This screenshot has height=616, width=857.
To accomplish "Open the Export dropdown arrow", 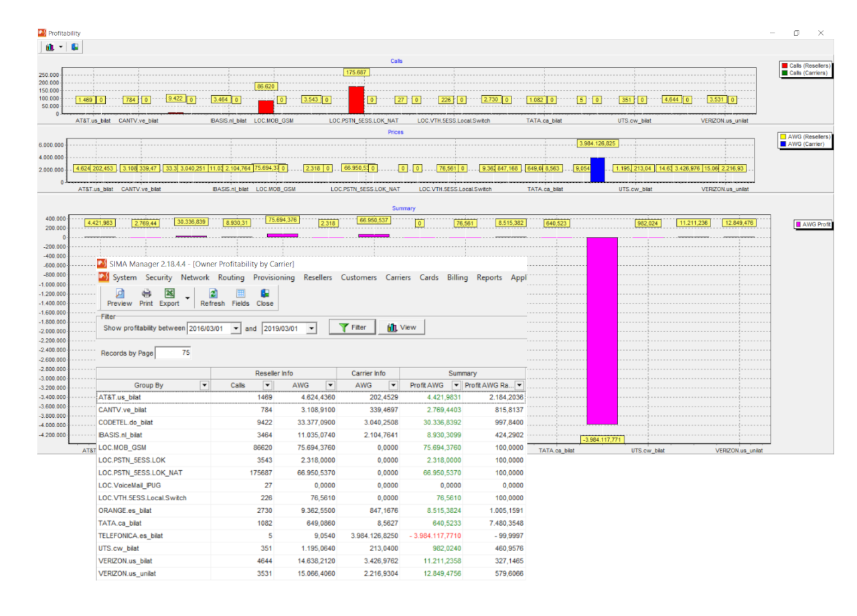I will pyautogui.click(x=187, y=298).
